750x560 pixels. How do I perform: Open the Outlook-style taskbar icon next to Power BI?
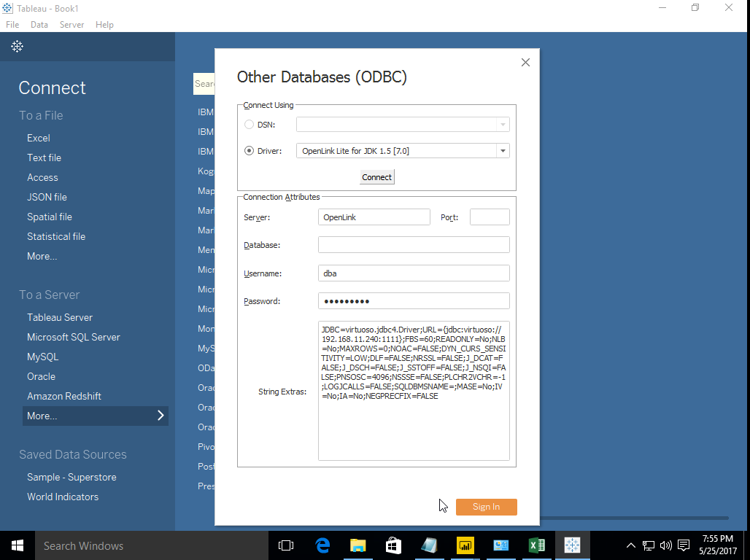[x=500, y=545]
